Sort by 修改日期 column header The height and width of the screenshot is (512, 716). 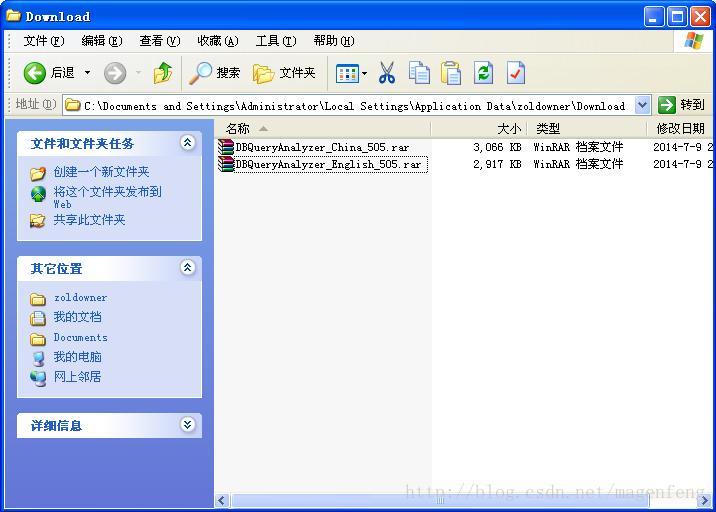[x=680, y=129]
